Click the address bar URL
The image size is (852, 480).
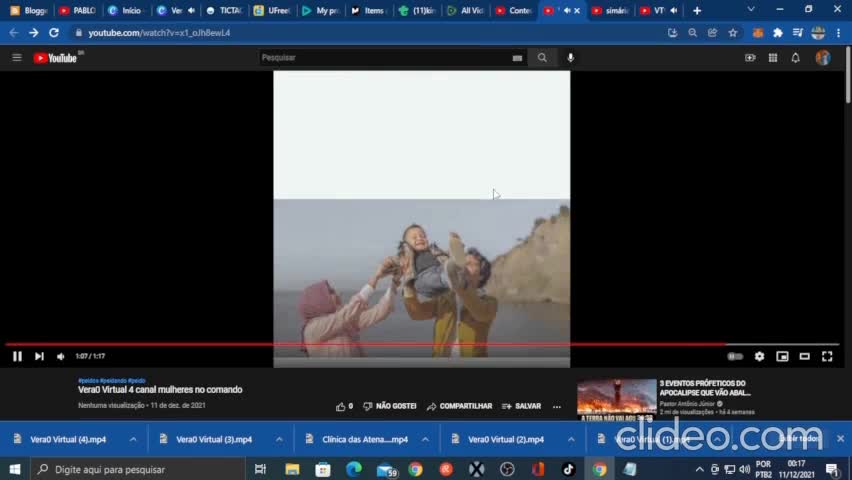159,33
